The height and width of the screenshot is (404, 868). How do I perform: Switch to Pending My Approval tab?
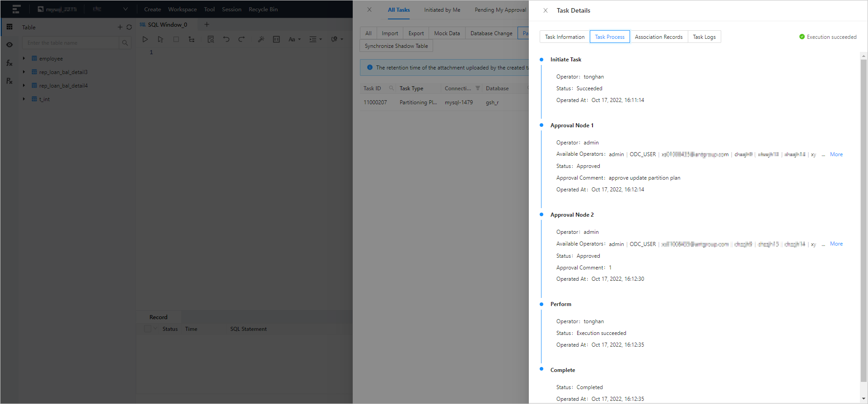500,10
